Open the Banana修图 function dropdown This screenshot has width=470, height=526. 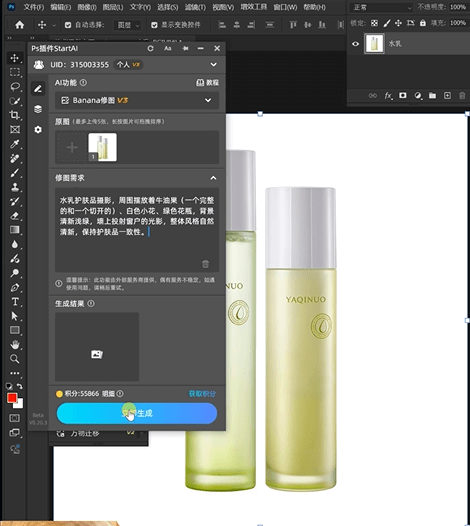(x=137, y=100)
